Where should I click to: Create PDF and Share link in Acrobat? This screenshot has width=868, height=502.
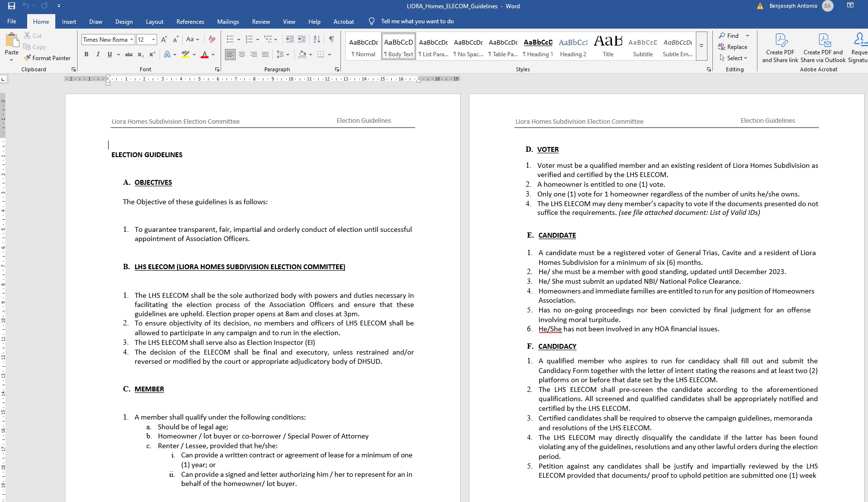pos(780,48)
